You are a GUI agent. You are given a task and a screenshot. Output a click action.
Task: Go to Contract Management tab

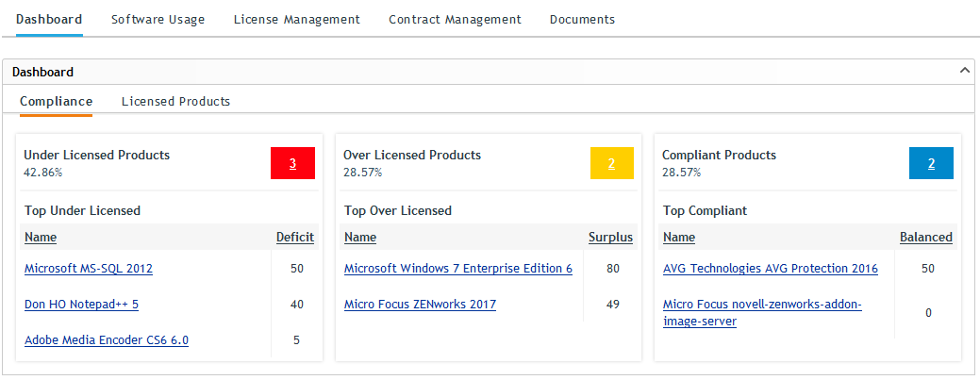(455, 19)
